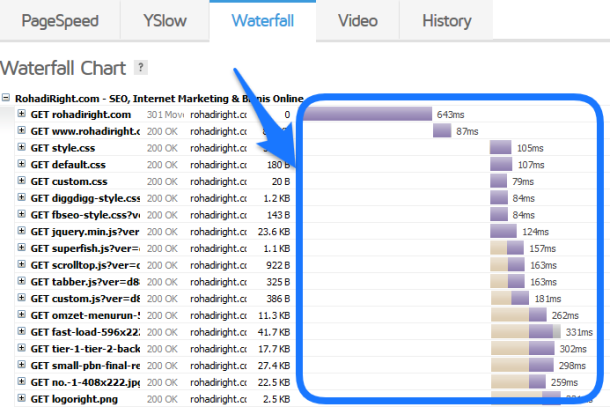Expand the GET custom.css request

point(21,181)
